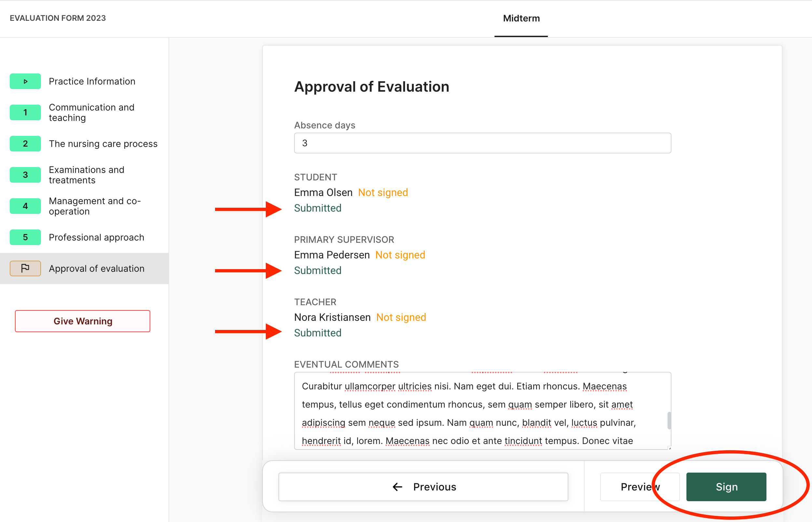
Task: Click the Evaluation Form 2023 header title
Action: [x=58, y=18]
